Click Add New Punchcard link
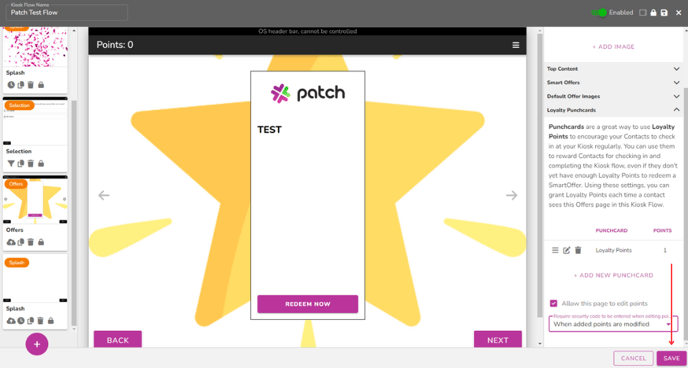This screenshot has width=688, height=368. pyautogui.click(x=613, y=275)
